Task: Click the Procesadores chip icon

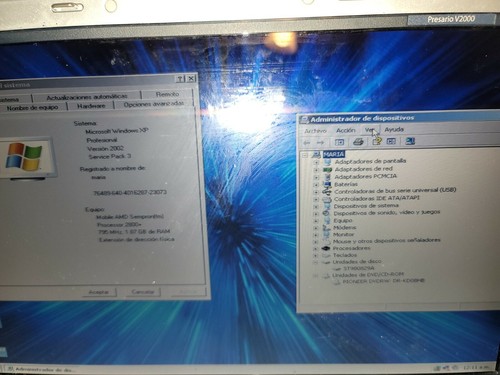Action: click(x=326, y=248)
